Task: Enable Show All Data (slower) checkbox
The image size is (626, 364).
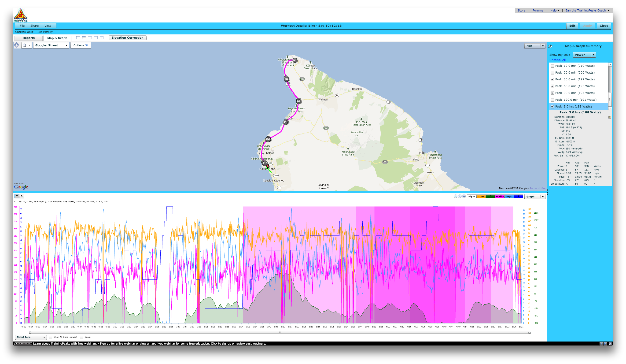Action: tap(50, 337)
